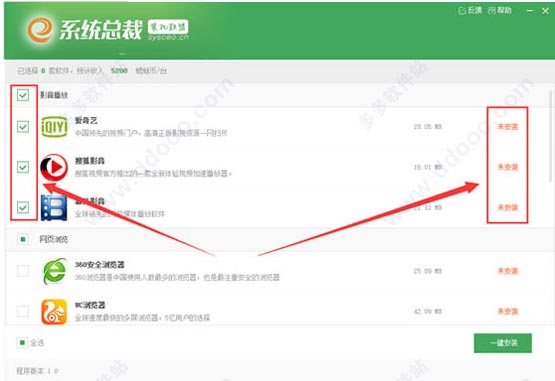Screen dimensions: 555x381
Task: Uncheck the 暴风影音 checkbox
Action: (23, 207)
